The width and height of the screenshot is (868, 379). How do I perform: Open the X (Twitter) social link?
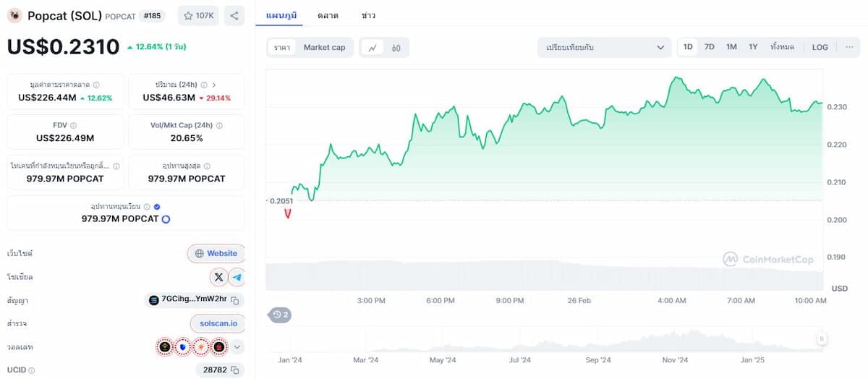(x=218, y=277)
